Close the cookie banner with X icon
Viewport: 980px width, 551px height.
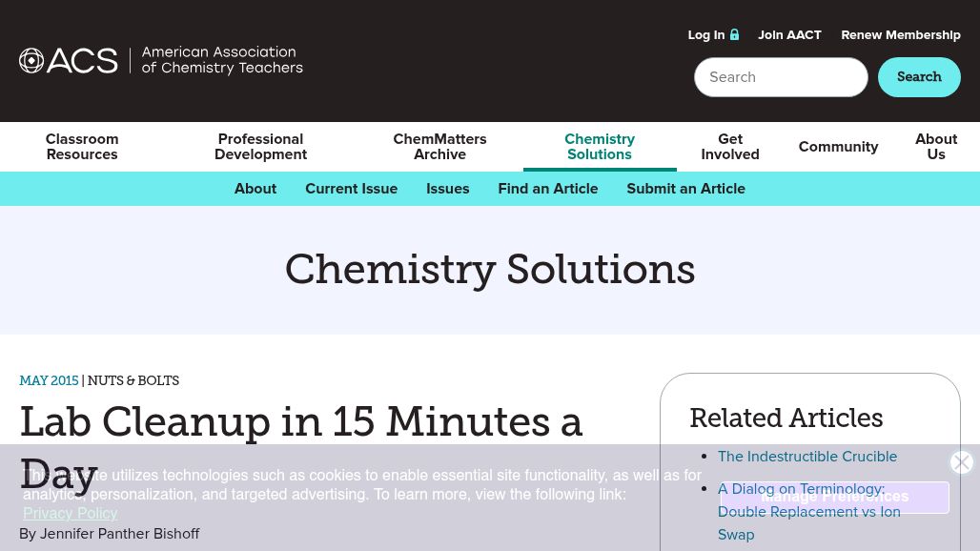[961, 462]
